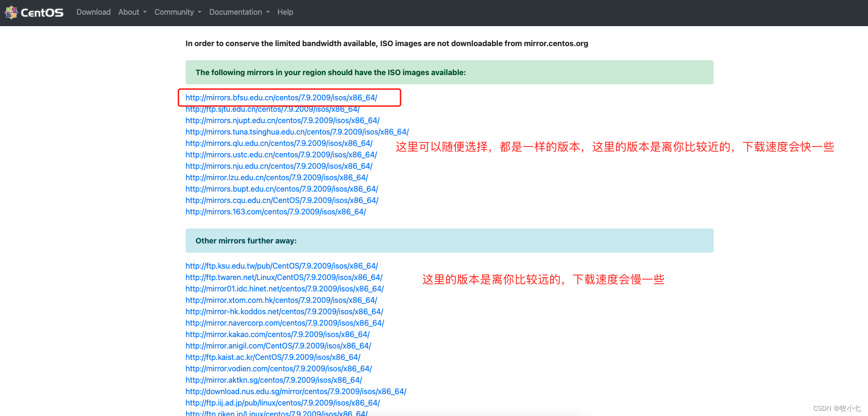Open the mirrors.163.com mirror link
868x416 pixels.
[276, 212]
